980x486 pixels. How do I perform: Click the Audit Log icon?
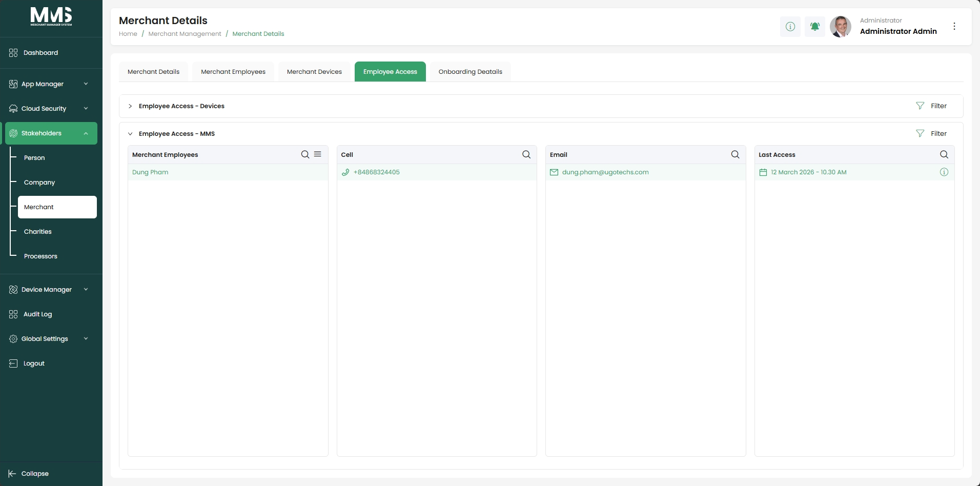(13, 314)
